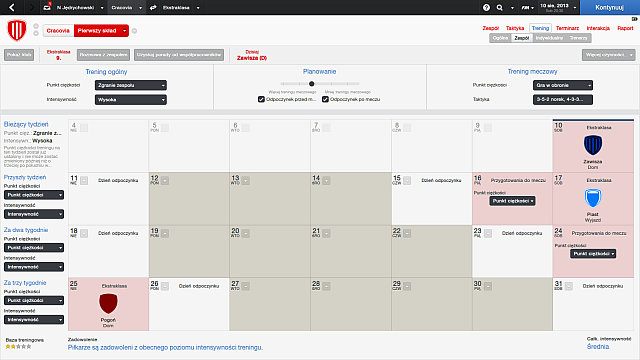Viewport: 640px width, 360px height.
Task: Click the small icon below the Kontynuuj button
Action: coord(635,19)
